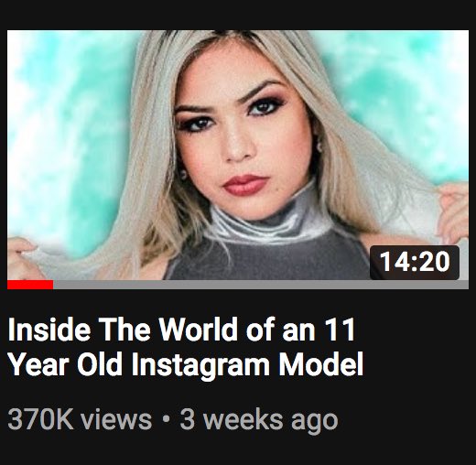Click the bullet separator between views and date

166,419
